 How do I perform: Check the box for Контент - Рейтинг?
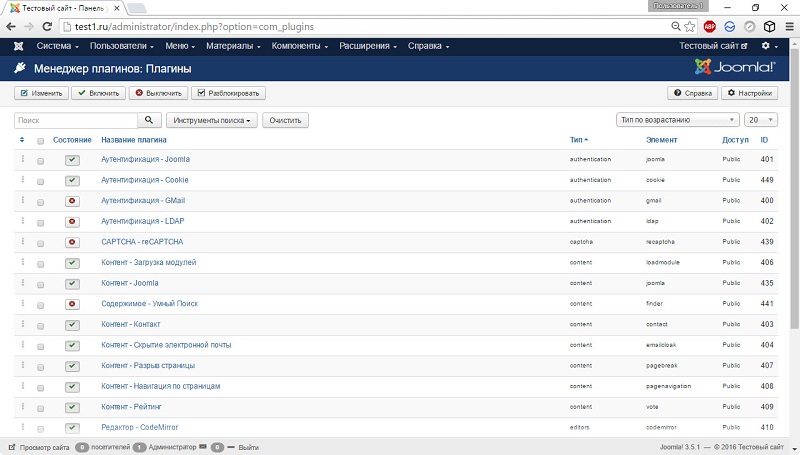click(40, 409)
